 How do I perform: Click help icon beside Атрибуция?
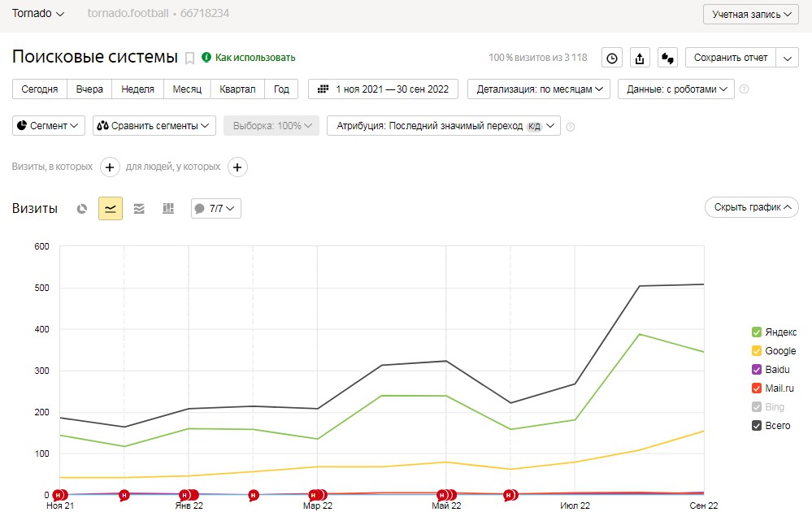pyautogui.click(x=571, y=126)
